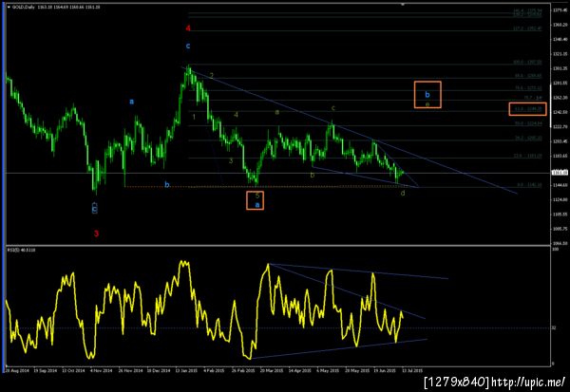This screenshot has width=570, height=392.
Task: Select olive b label under April low
Action: (313, 175)
